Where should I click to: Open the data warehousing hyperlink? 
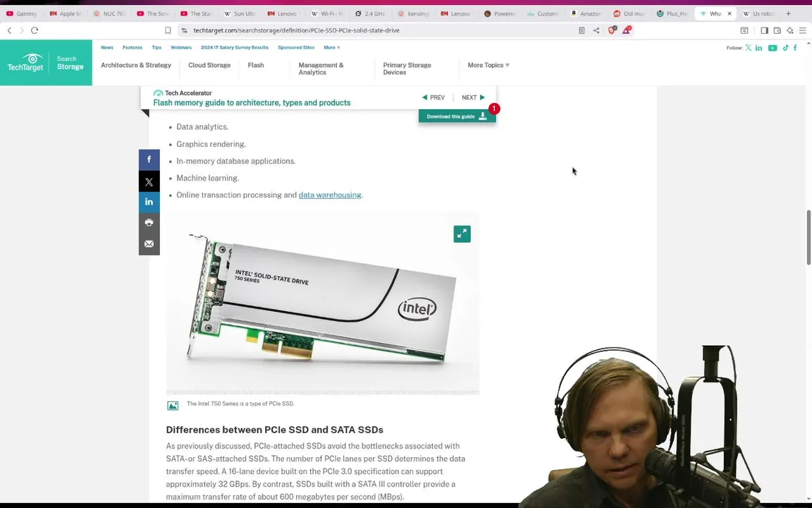click(330, 195)
